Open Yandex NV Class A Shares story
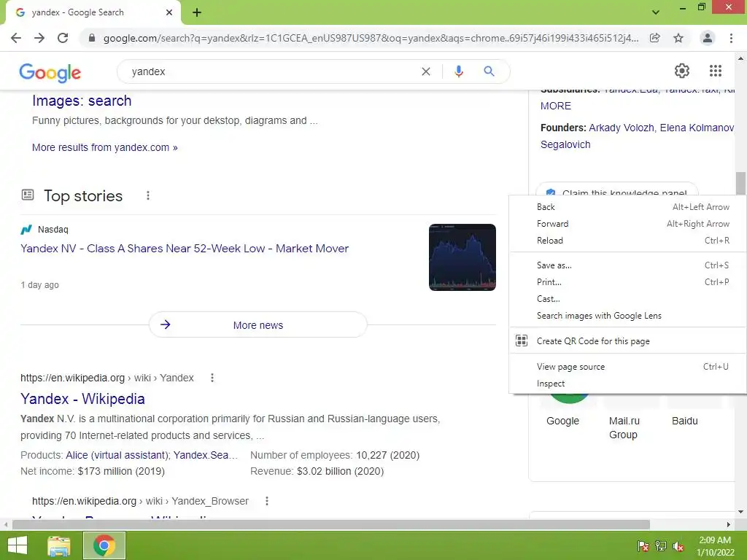747x560 pixels. [185, 249]
